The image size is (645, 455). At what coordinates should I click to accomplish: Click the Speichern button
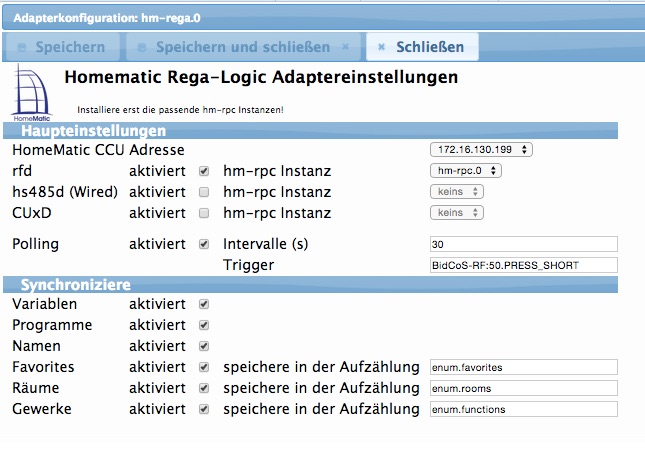pos(62,47)
